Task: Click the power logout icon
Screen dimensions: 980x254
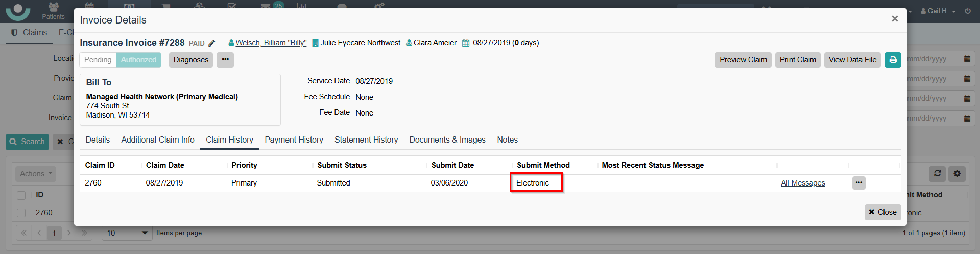Action: (968, 11)
